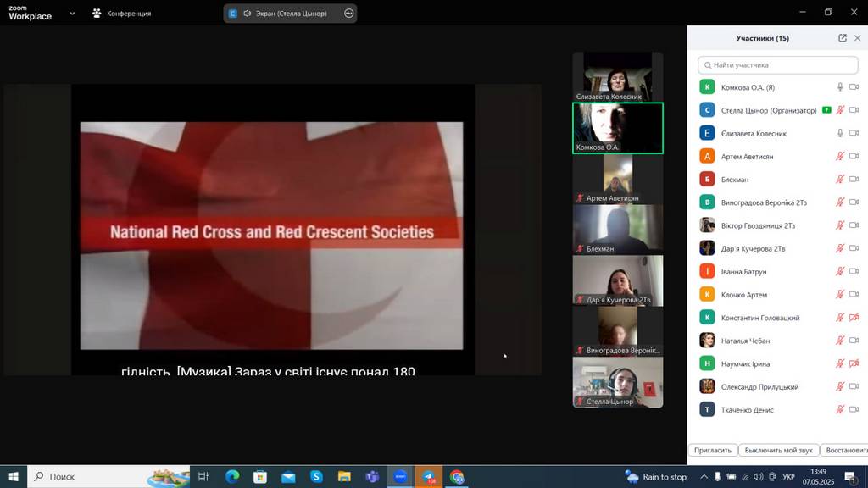
Task: Click muted mic for Олександр Прилуцький
Action: [840, 386]
